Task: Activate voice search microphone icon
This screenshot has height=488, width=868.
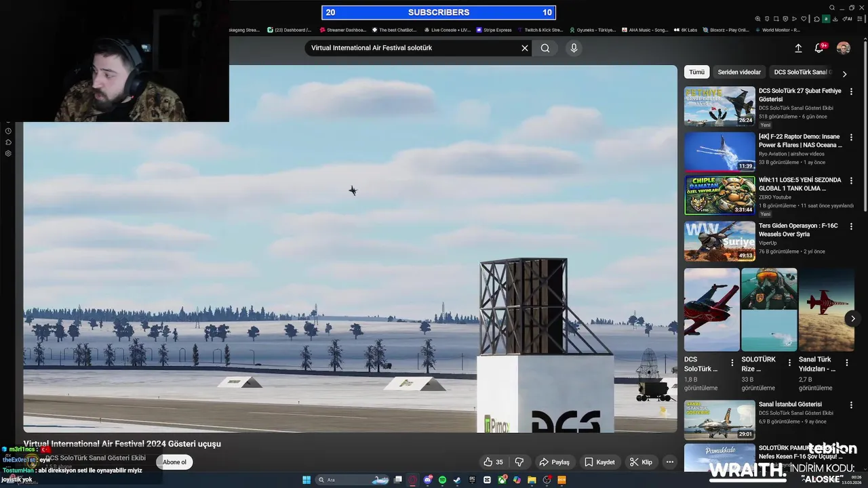Action: [x=574, y=48]
